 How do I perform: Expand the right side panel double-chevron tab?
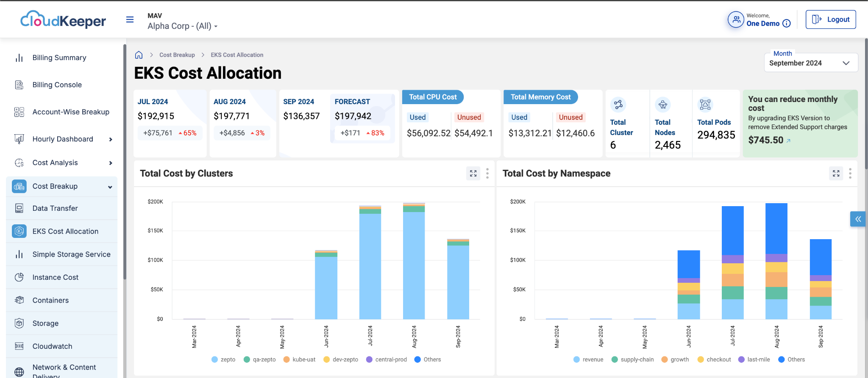(x=858, y=219)
